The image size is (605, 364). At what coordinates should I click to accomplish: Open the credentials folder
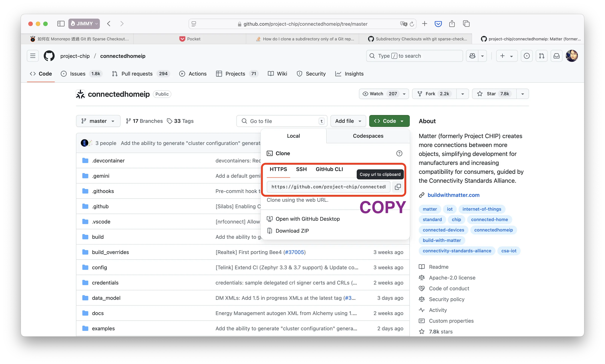(x=105, y=282)
